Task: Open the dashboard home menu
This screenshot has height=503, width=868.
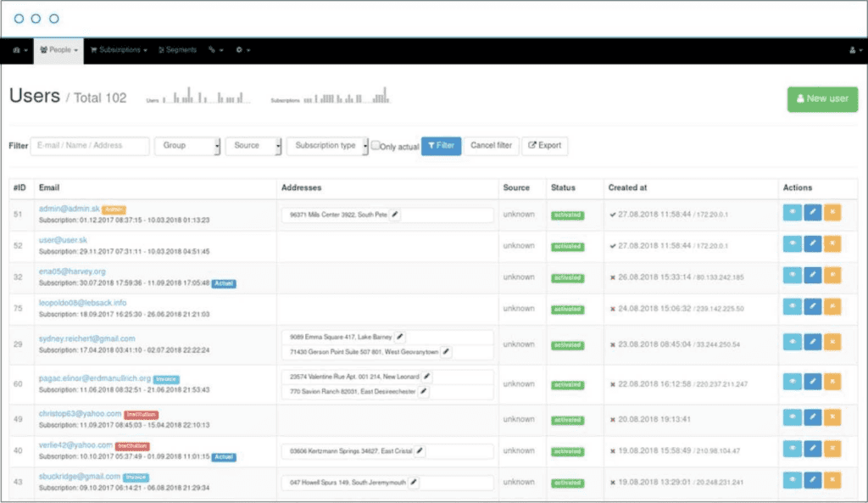Action: pos(20,50)
